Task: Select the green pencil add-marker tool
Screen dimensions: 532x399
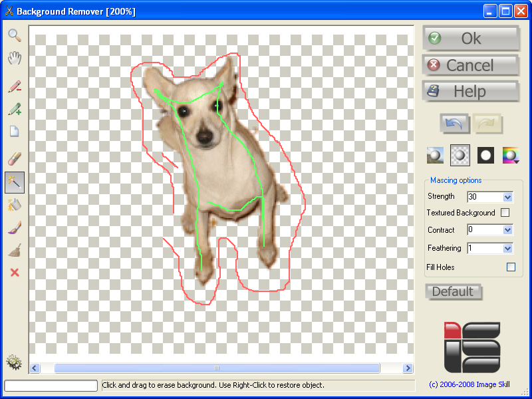Action: click(x=15, y=109)
